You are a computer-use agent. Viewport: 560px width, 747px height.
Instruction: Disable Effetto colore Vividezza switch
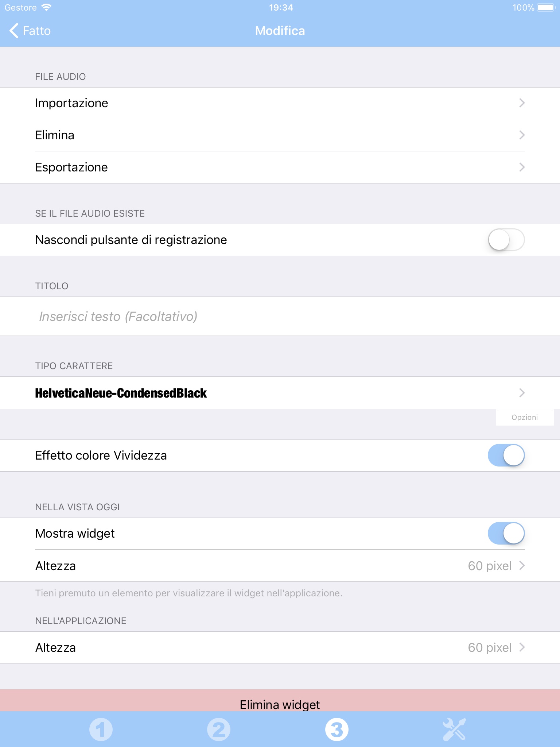506,455
